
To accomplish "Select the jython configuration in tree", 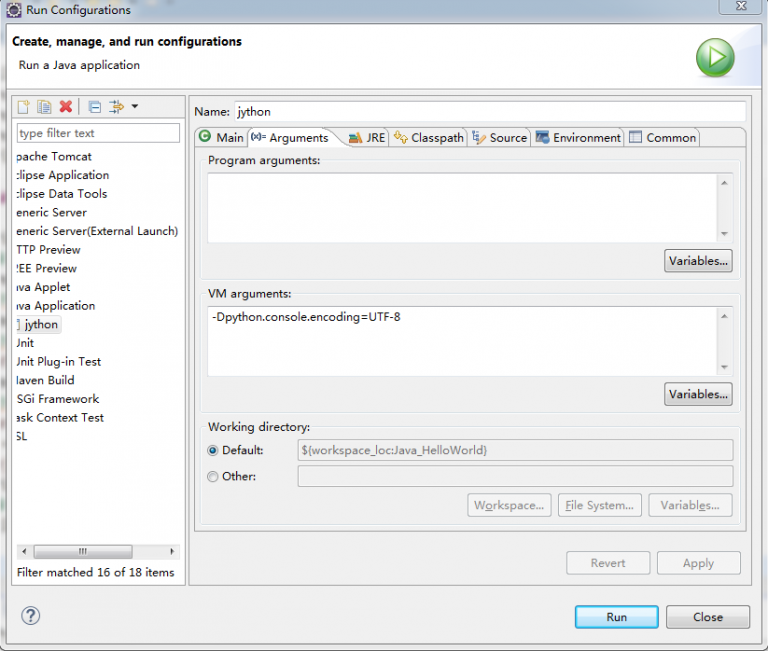I will (x=41, y=325).
